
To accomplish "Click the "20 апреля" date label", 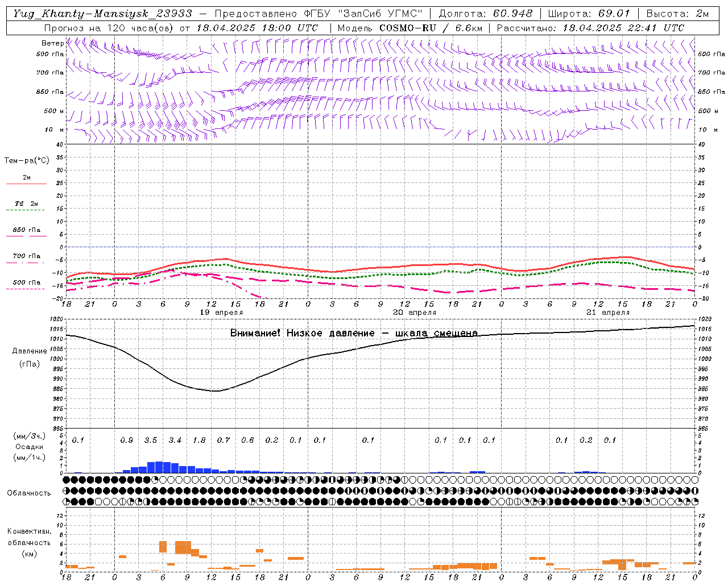I will 415,313.
